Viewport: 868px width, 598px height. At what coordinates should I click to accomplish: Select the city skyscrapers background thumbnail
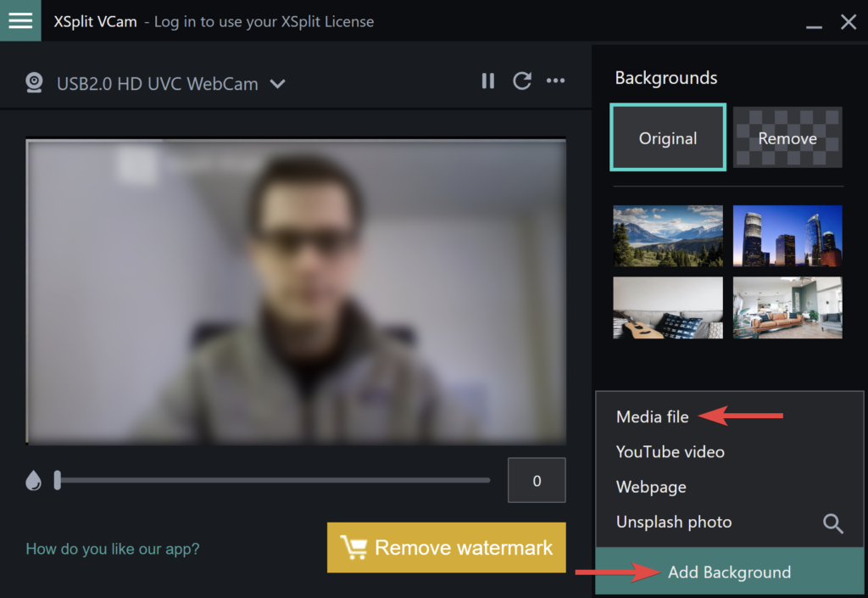point(787,236)
